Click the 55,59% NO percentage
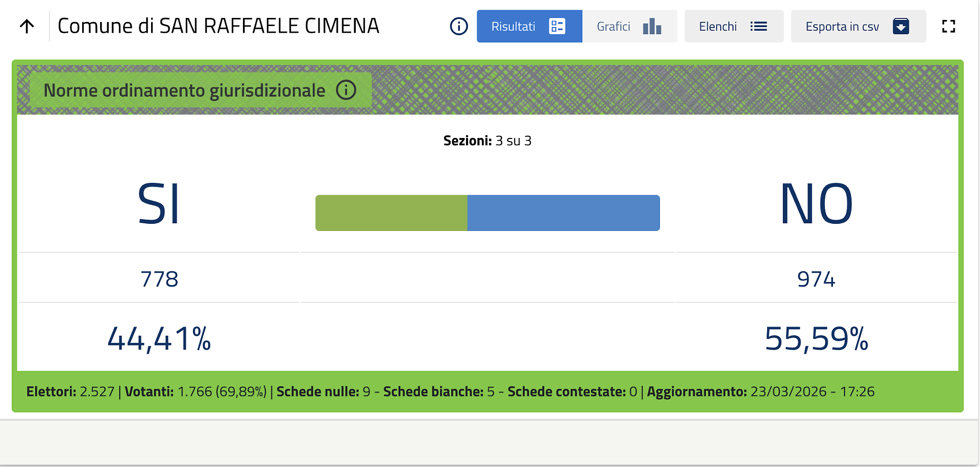Screen dimensions: 980x467 pyautogui.click(x=816, y=339)
